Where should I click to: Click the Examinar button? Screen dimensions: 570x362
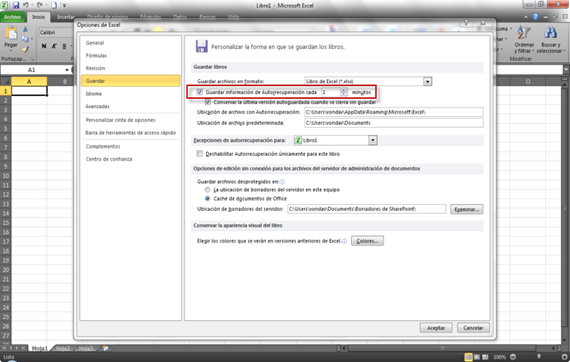[x=467, y=209]
